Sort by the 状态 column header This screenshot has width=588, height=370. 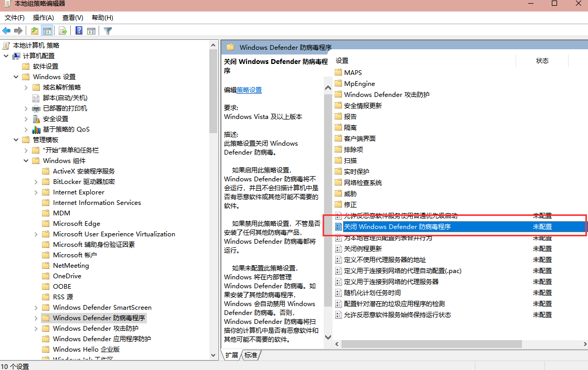click(542, 61)
